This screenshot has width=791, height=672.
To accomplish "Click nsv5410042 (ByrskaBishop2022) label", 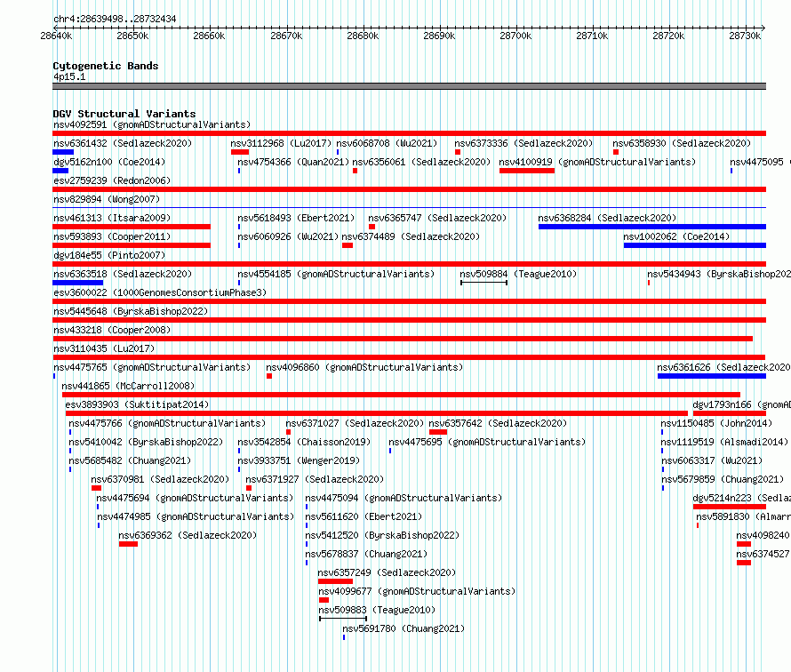I will tap(146, 442).
